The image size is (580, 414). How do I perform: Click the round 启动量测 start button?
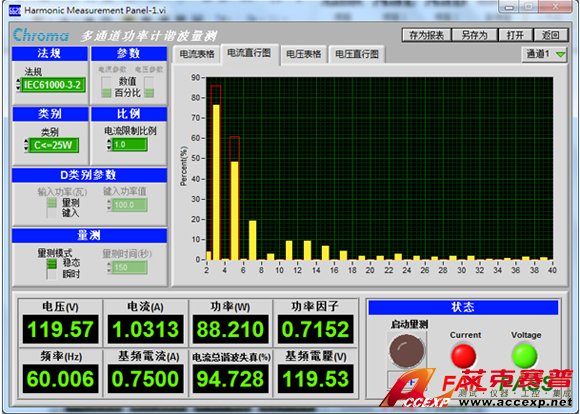pyautogui.click(x=407, y=350)
